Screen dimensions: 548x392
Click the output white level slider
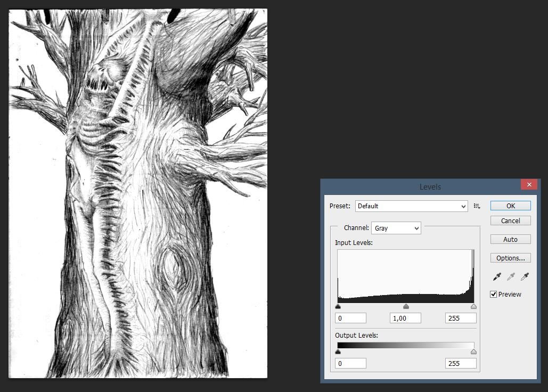click(x=473, y=352)
